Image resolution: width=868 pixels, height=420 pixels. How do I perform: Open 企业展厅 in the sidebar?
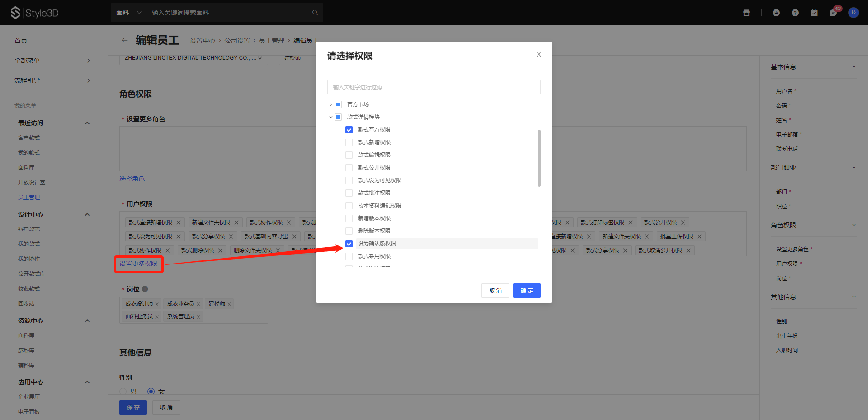(29, 397)
